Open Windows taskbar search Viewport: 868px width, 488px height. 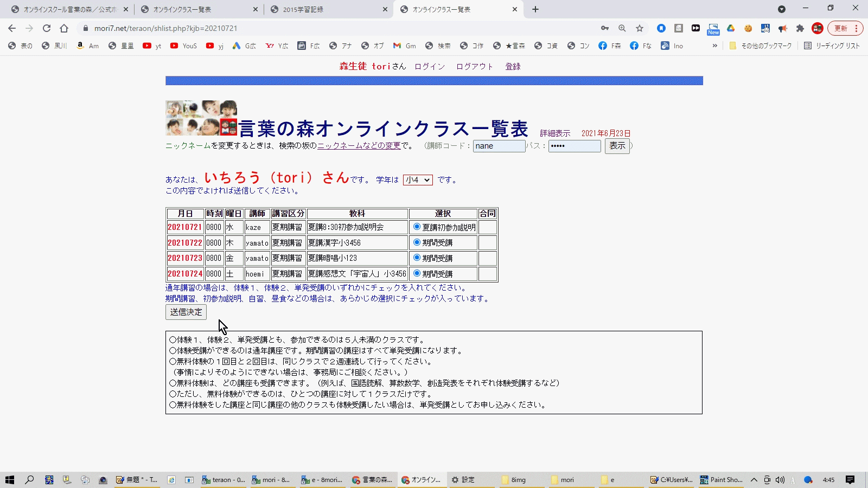pyautogui.click(x=29, y=480)
